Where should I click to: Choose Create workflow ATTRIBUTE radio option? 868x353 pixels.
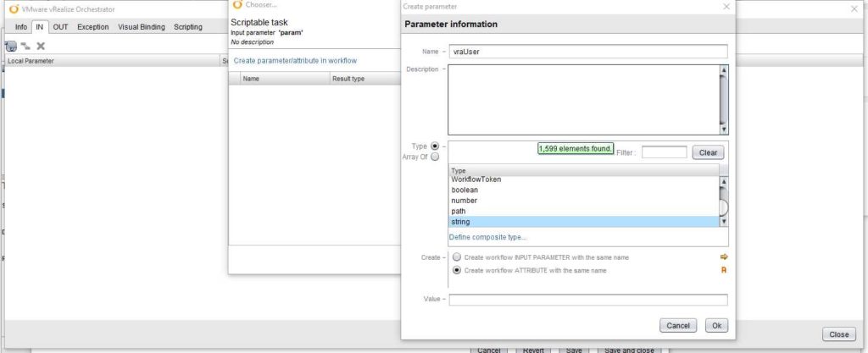click(457, 270)
